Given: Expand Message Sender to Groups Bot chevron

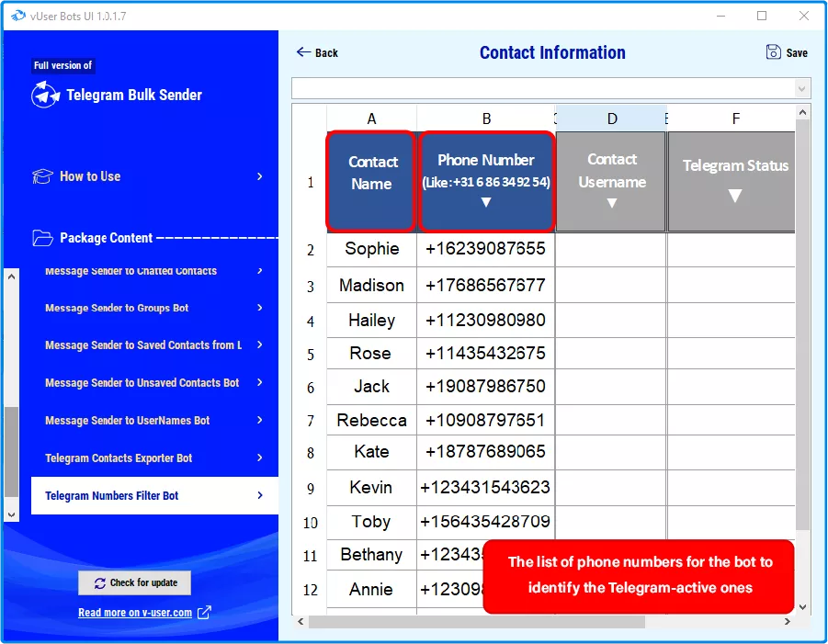Looking at the screenshot, I should (259, 308).
